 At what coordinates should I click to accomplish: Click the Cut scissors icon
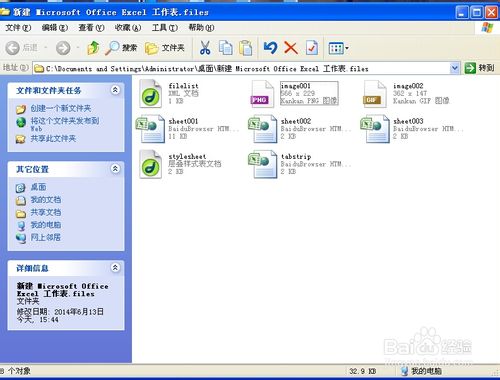point(205,48)
